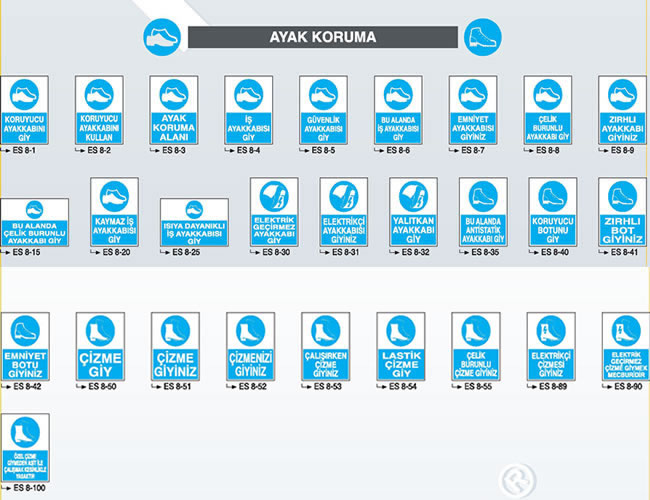The image size is (650, 500).
Task: Open the Emniyet Botu Giyiniz sign
Action: (25, 346)
